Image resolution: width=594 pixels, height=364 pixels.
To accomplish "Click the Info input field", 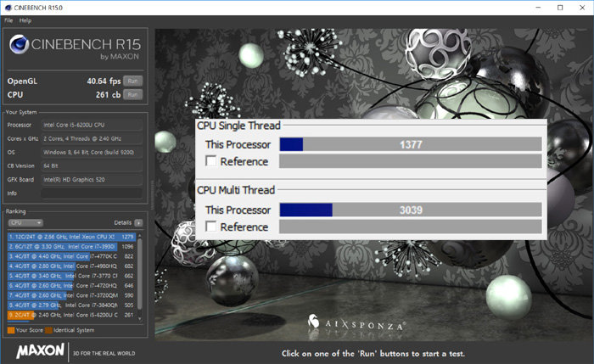I will point(92,193).
